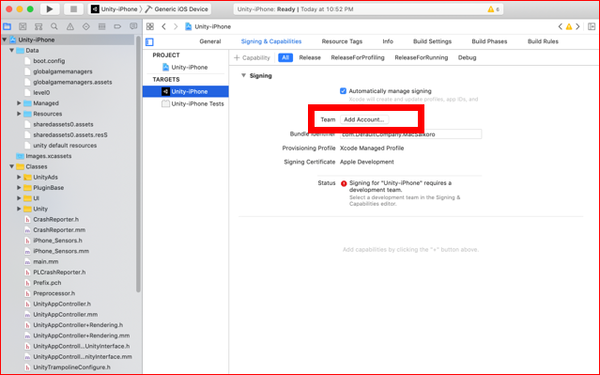This screenshot has width=600, height=375.
Task: Open the Symbol navigator icon
Action: coord(39,26)
